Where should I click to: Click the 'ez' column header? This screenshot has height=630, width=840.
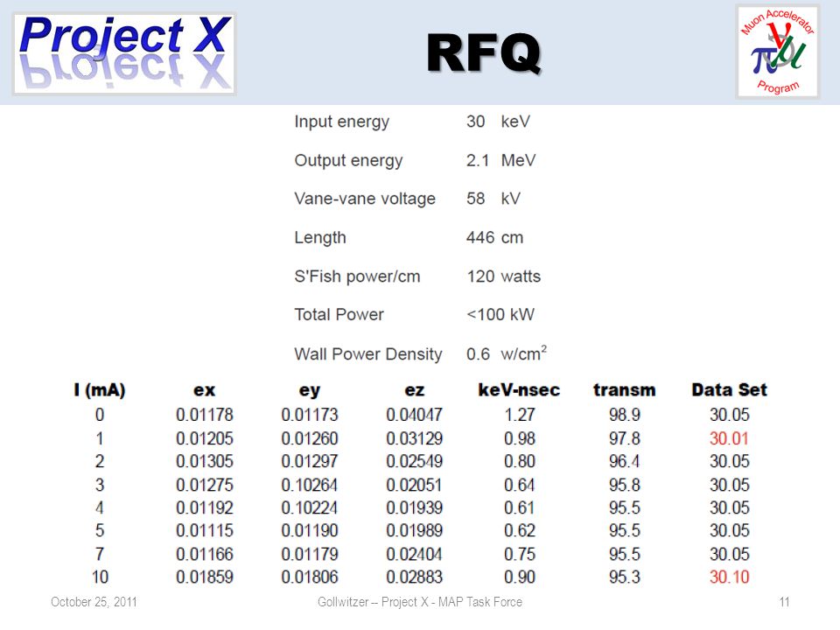point(414,390)
